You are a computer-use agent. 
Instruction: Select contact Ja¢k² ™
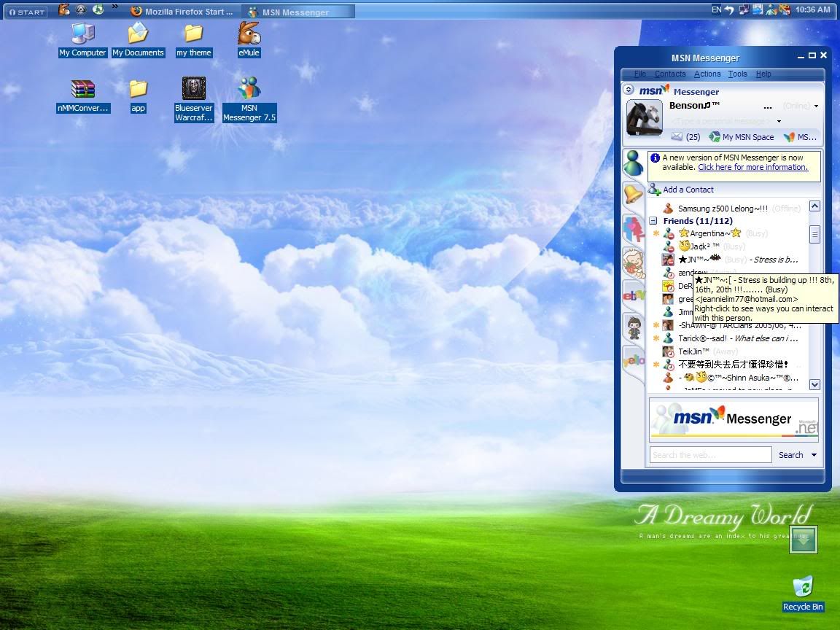[x=704, y=246]
